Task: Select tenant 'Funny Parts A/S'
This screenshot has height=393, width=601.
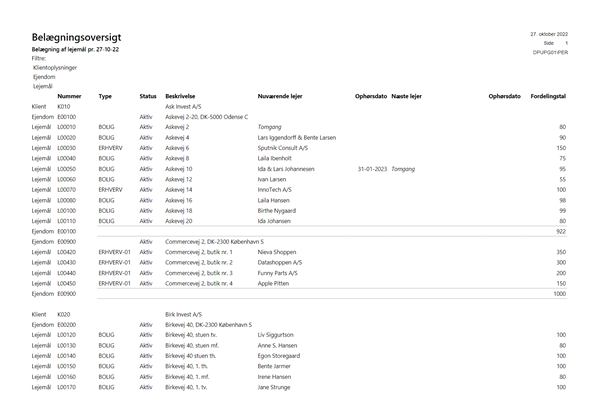Action: (278, 273)
